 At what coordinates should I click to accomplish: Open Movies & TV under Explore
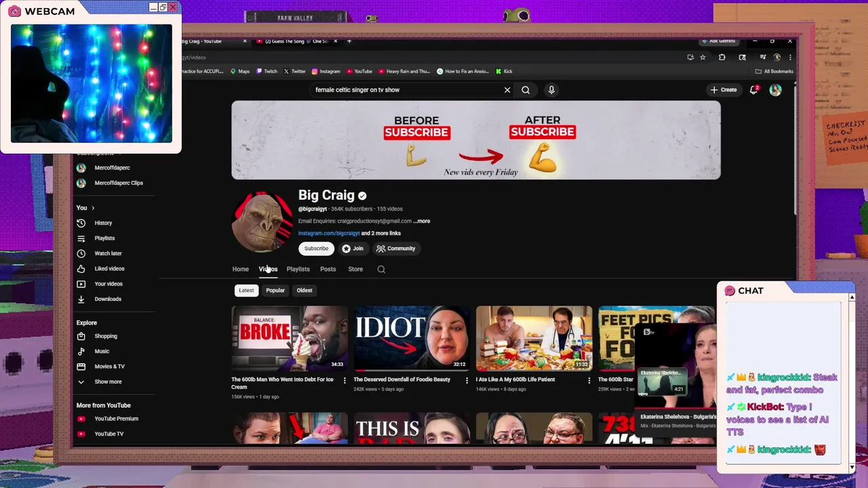(x=109, y=367)
